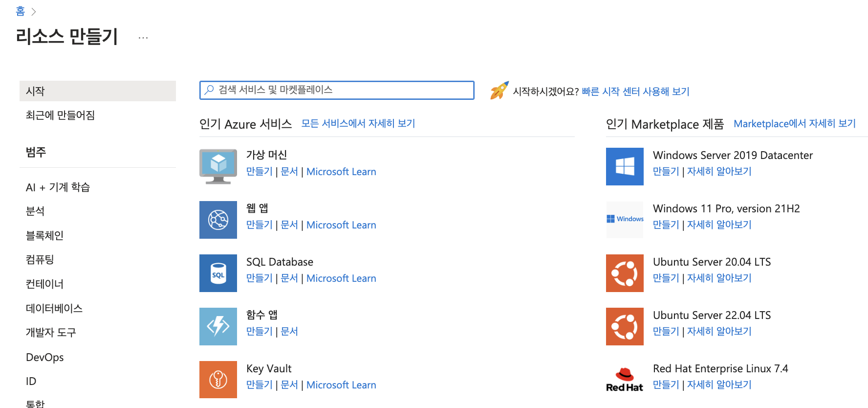Screen dimensions: 868x408
Task: Click the Ubuntu Server 22.04 LTS icon
Action: coord(625,326)
